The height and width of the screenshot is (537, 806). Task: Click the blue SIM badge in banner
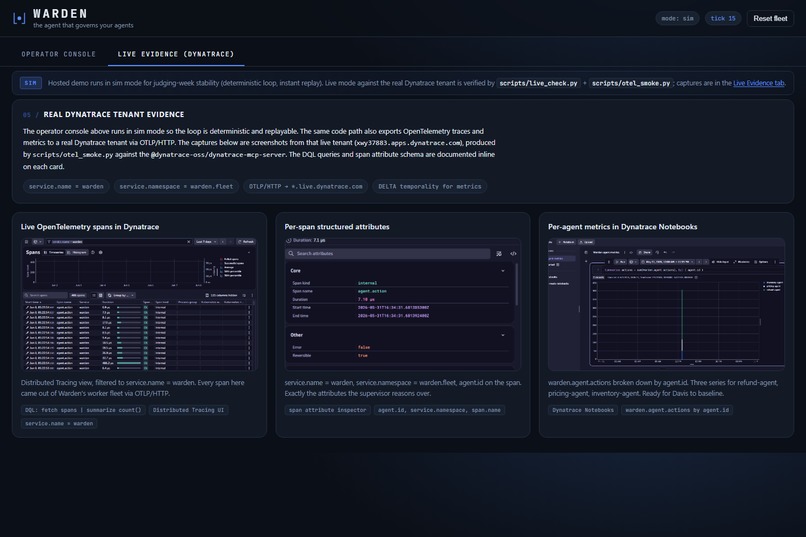pos(31,83)
